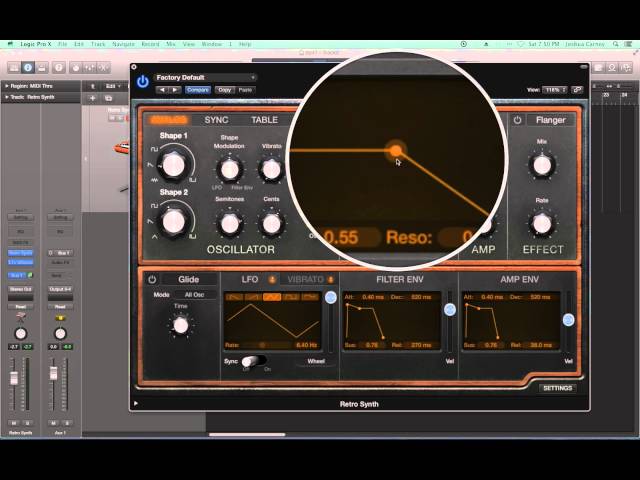Screen dimensions: 640x480
Task: Click the Glide Time knob
Action: click(180, 326)
